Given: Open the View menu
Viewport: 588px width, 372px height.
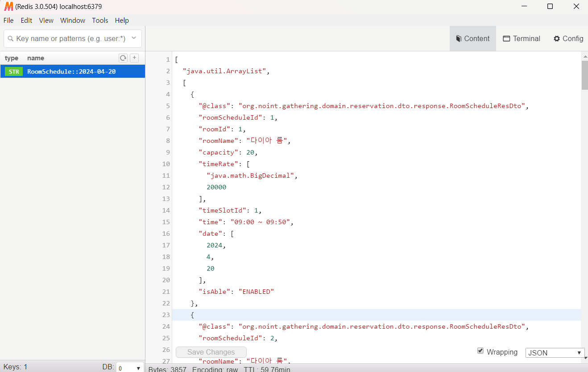Looking at the screenshot, I should (46, 21).
